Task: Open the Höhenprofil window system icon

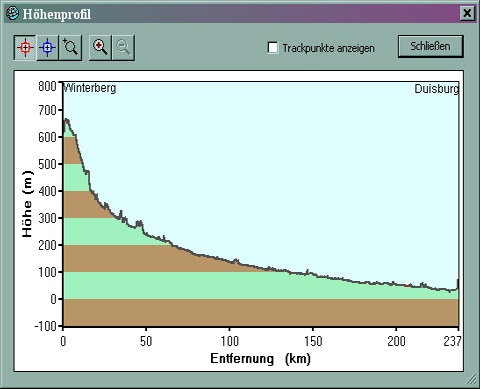Action: [x=13, y=13]
